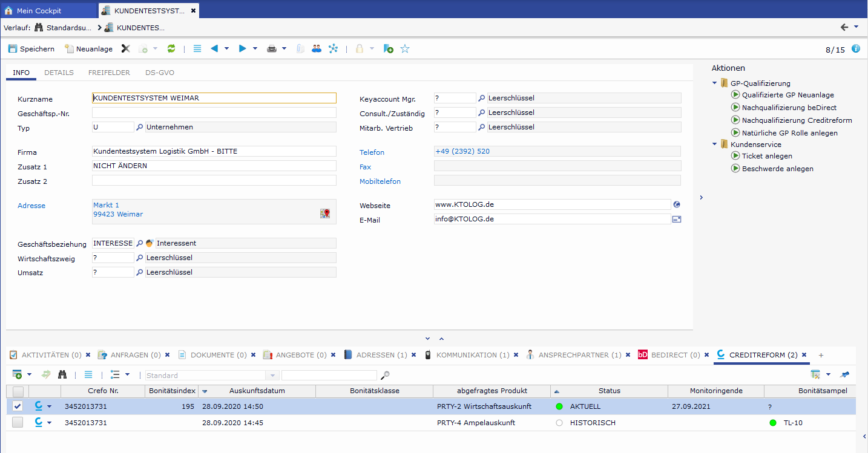The image size is (868, 453).
Task: Click the green refresh icon in toolbar
Action: (171, 49)
